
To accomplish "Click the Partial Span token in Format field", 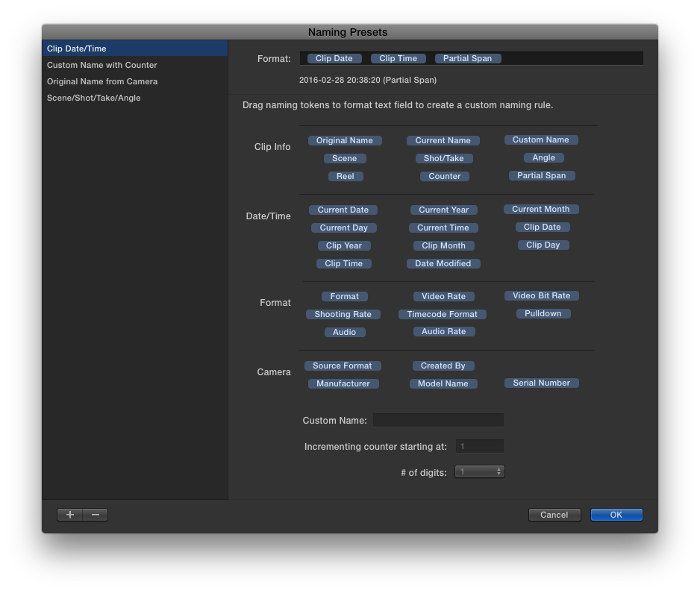I will coord(468,58).
